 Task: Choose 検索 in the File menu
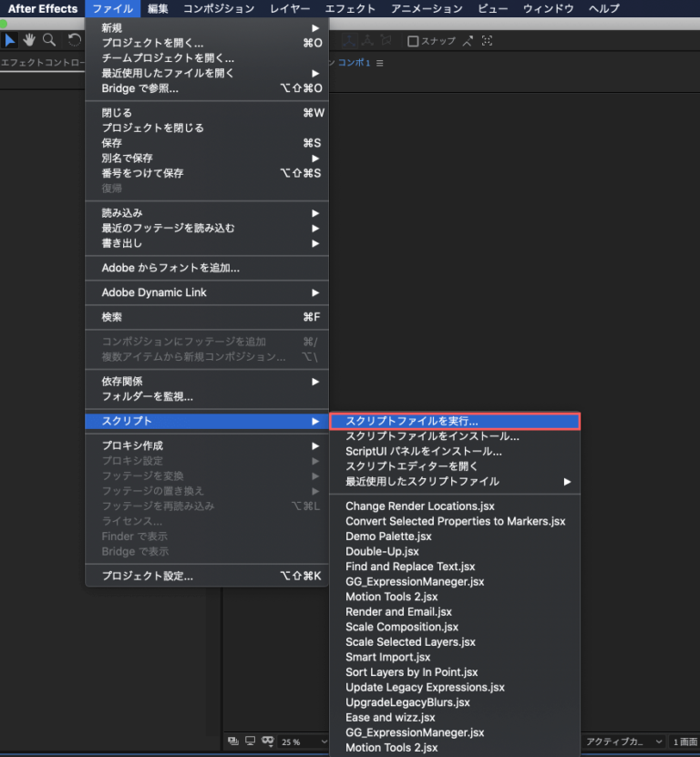pos(207,317)
